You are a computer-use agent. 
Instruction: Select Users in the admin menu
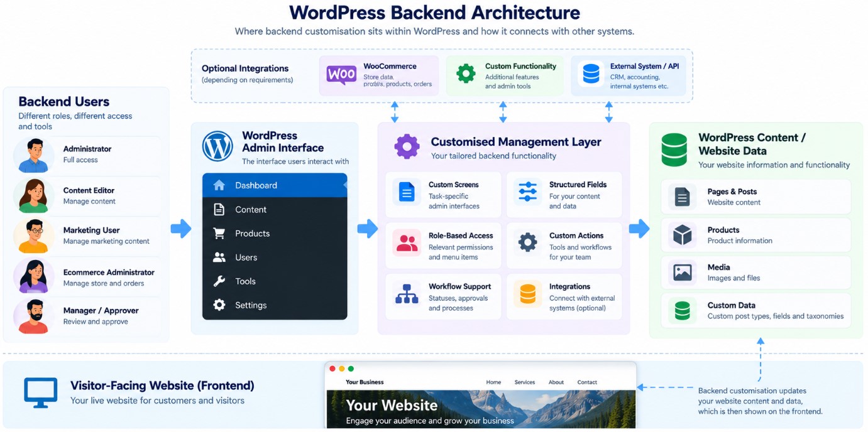point(275,257)
